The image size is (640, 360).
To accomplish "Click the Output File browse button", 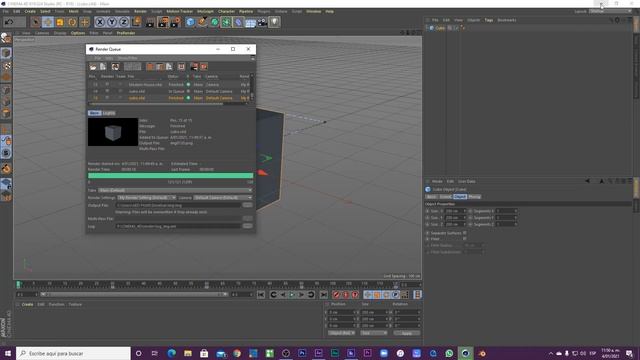I will 247,205.
